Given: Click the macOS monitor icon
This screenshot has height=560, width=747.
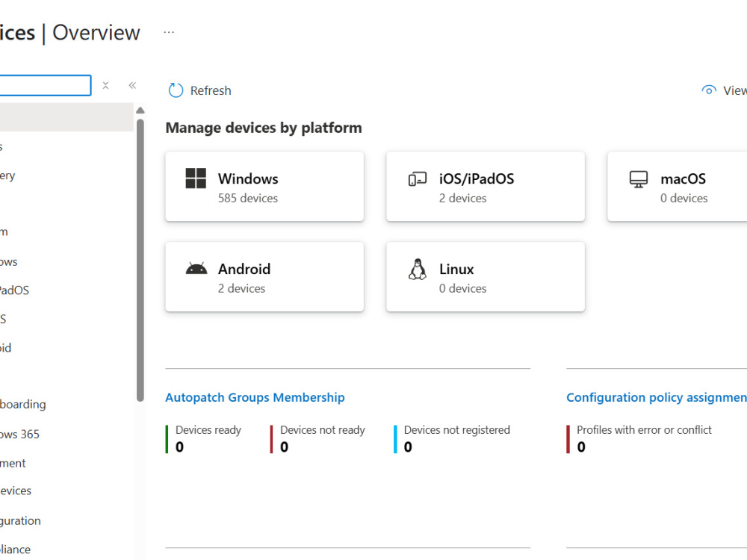Looking at the screenshot, I should pyautogui.click(x=639, y=179).
